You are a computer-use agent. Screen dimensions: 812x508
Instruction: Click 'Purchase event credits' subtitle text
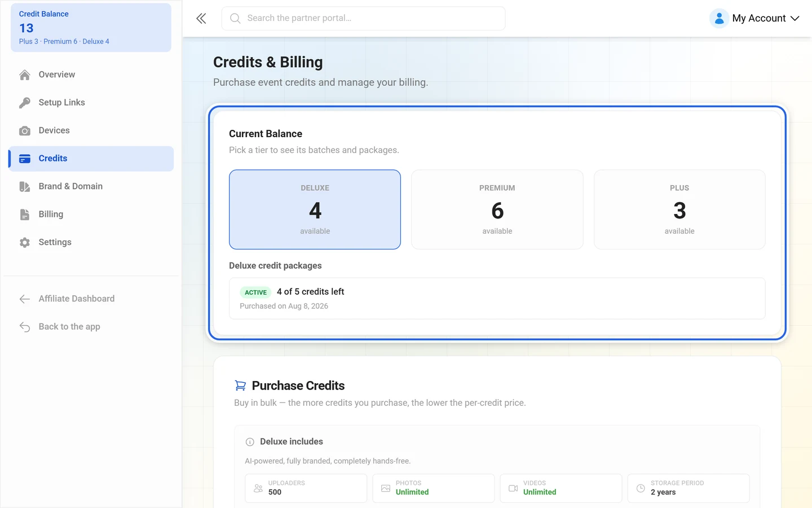[321, 82]
